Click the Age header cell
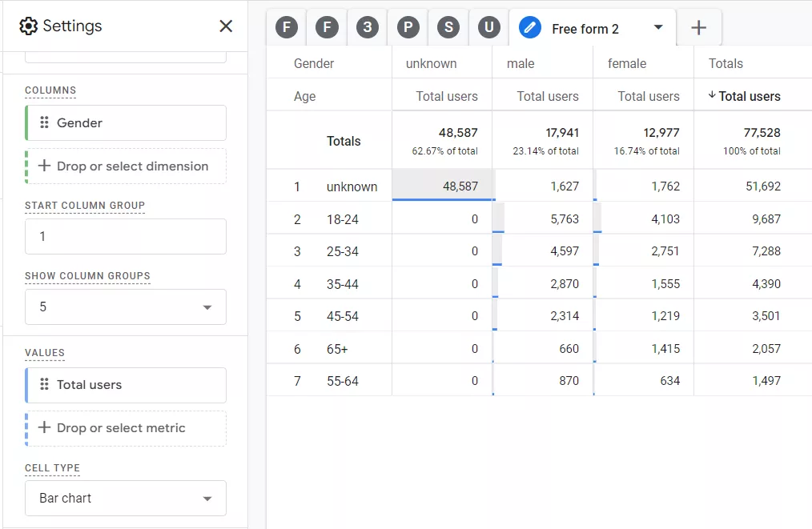812x529 pixels. tap(304, 96)
